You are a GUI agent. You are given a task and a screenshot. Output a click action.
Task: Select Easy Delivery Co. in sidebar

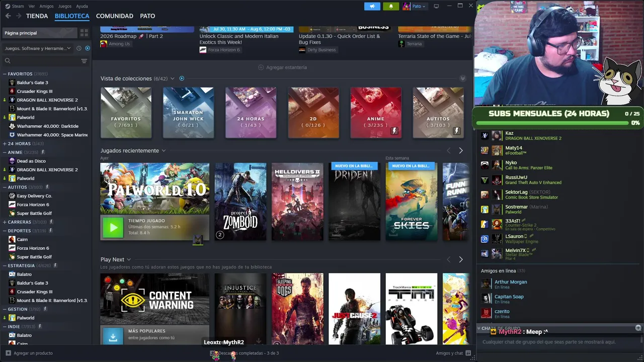pos(34,196)
